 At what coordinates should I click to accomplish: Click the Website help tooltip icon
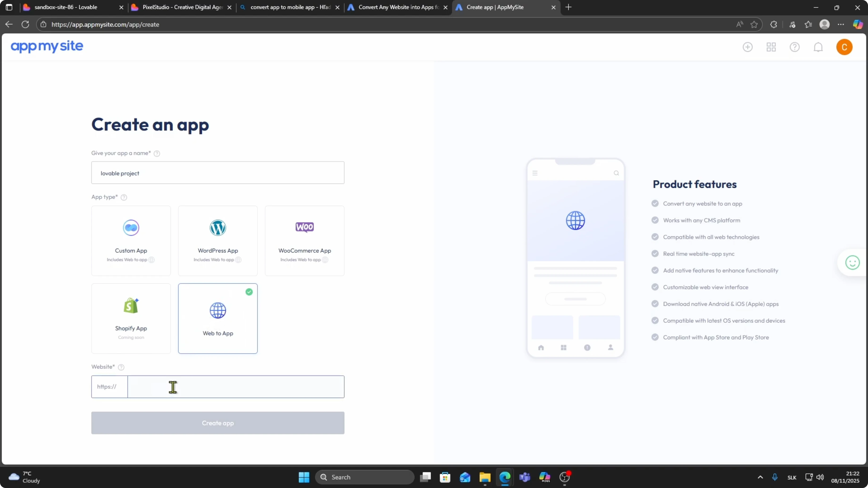point(121,368)
